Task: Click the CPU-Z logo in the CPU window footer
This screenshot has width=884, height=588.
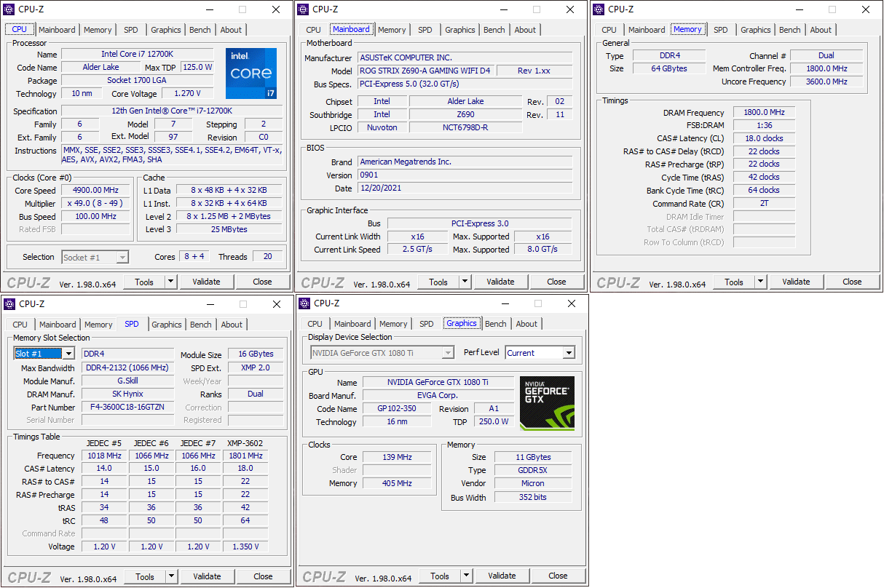Action: click(28, 281)
